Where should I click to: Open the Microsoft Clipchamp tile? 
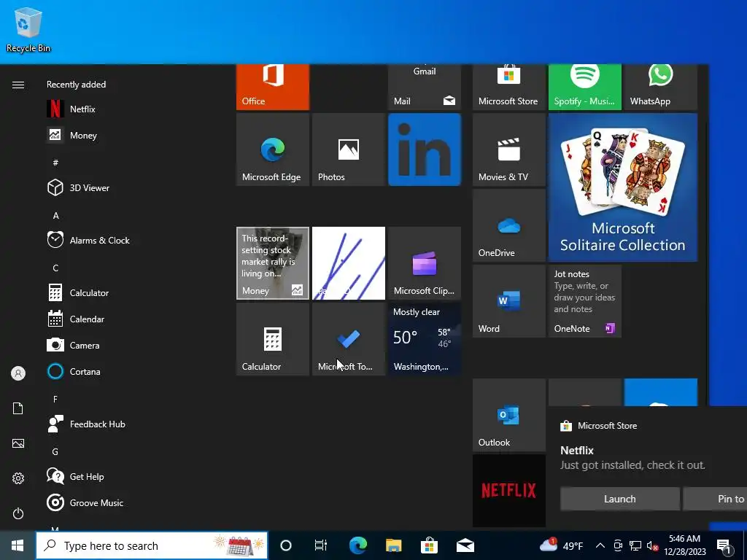(x=425, y=263)
